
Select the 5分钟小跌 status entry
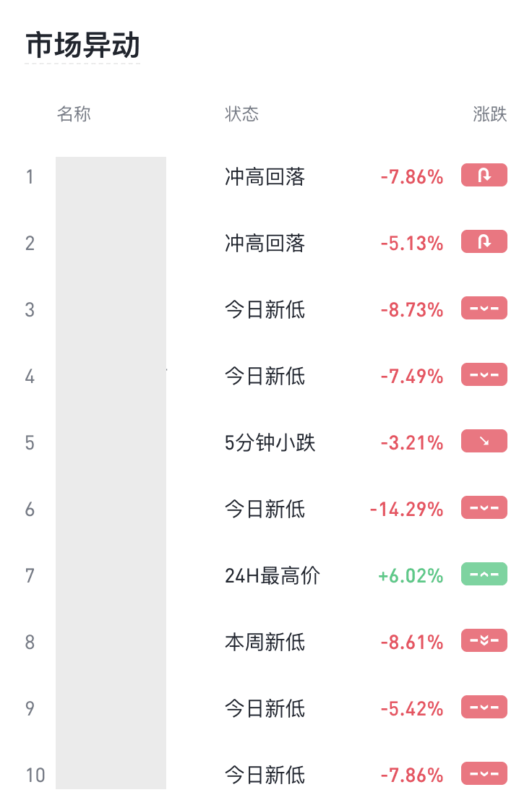[270, 442]
